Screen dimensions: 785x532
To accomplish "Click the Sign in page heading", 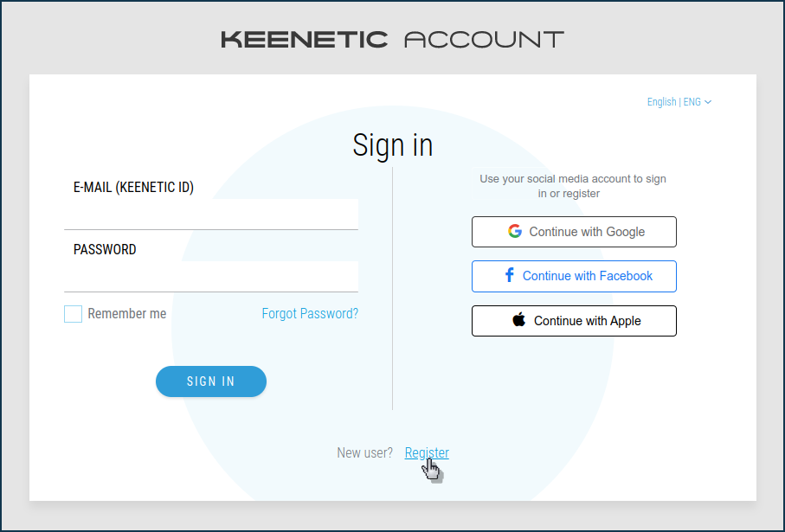I will pyautogui.click(x=392, y=144).
